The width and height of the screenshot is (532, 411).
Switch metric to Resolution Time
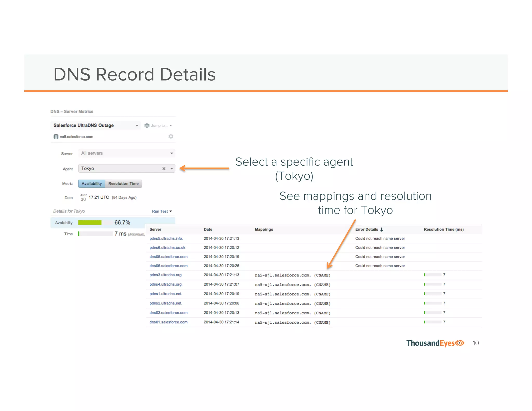[123, 184]
